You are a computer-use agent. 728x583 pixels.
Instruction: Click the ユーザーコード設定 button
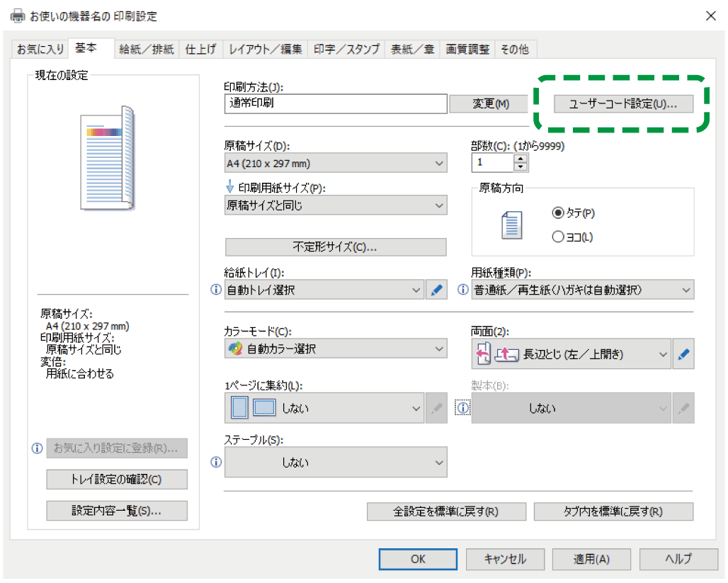[623, 104]
